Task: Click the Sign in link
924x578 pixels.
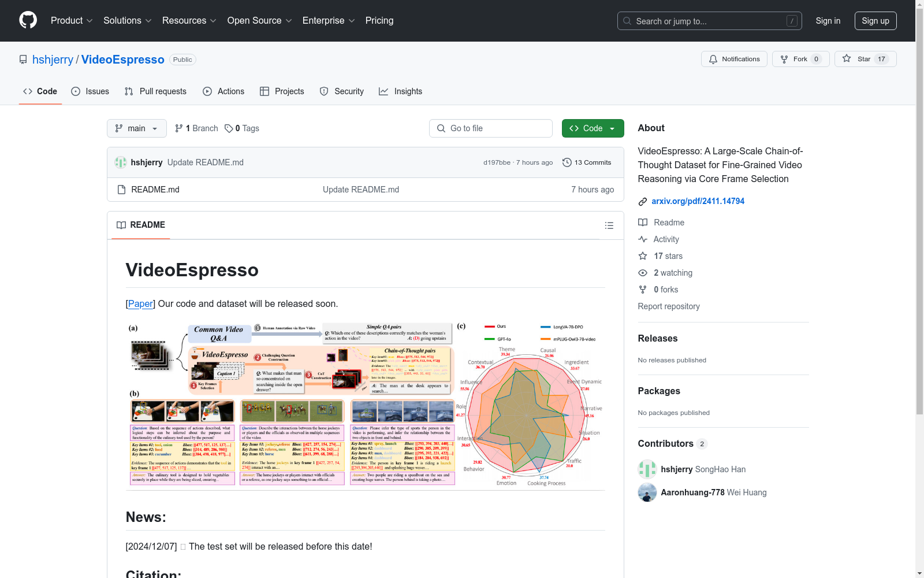Action: pyautogui.click(x=828, y=21)
